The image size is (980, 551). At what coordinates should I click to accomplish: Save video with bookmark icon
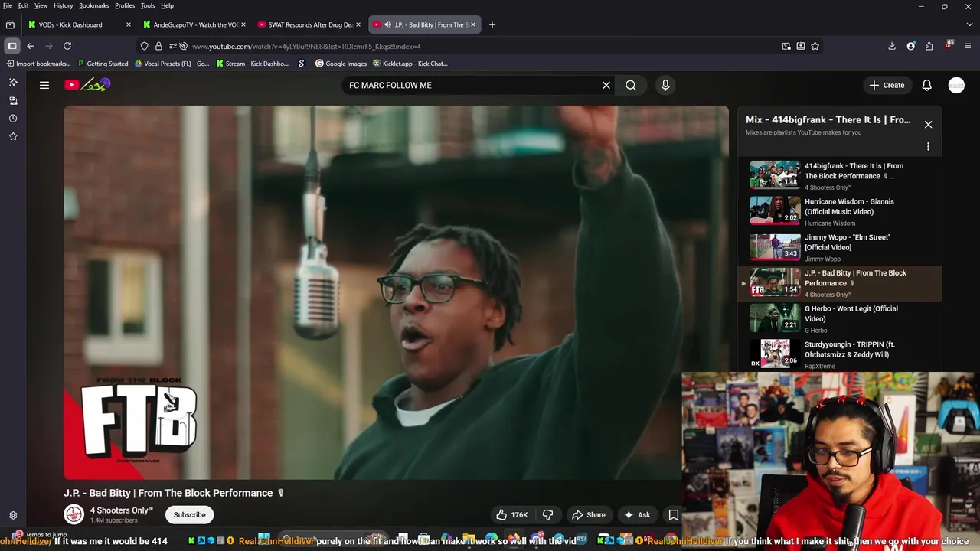tap(674, 514)
